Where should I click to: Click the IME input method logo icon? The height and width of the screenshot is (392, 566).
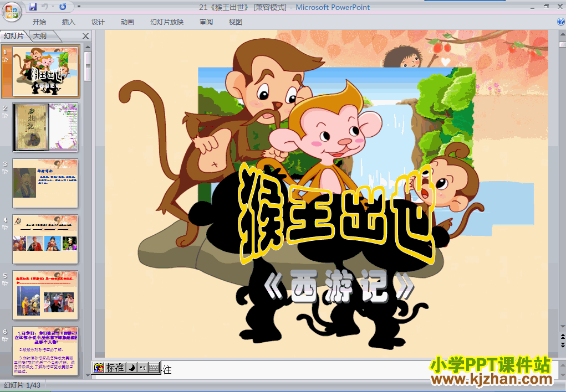tap(99, 368)
